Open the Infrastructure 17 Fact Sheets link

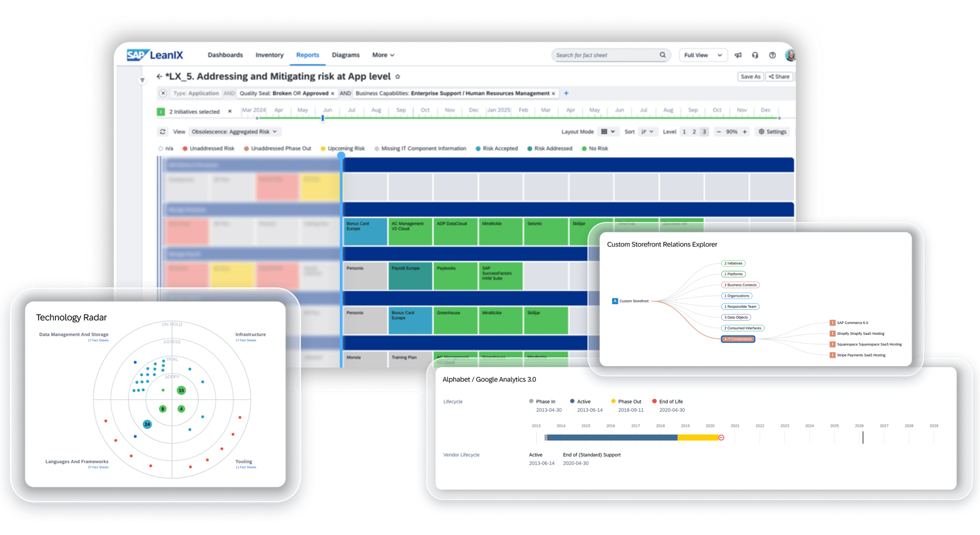pos(246,341)
